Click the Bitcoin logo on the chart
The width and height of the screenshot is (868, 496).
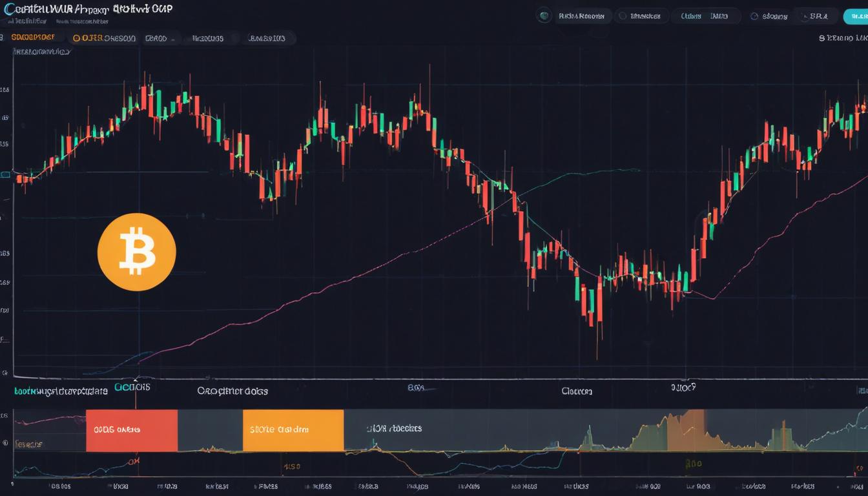(x=136, y=252)
